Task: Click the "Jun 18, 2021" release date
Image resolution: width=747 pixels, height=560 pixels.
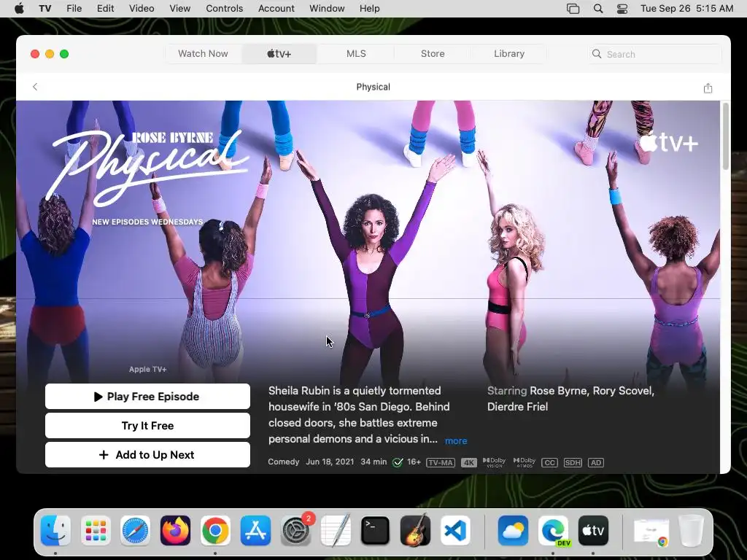Action: click(x=330, y=462)
